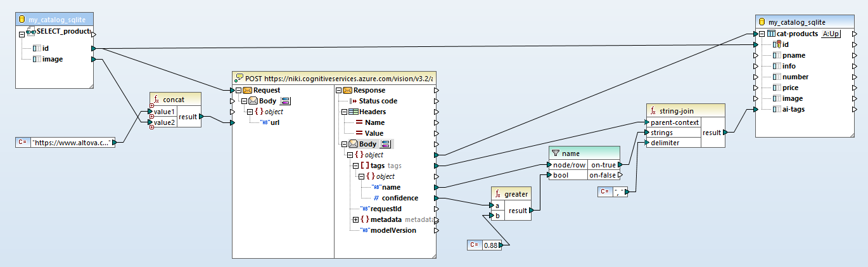Click the function icon on the greater component
Screen dimensions: 868x267
tap(498, 194)
